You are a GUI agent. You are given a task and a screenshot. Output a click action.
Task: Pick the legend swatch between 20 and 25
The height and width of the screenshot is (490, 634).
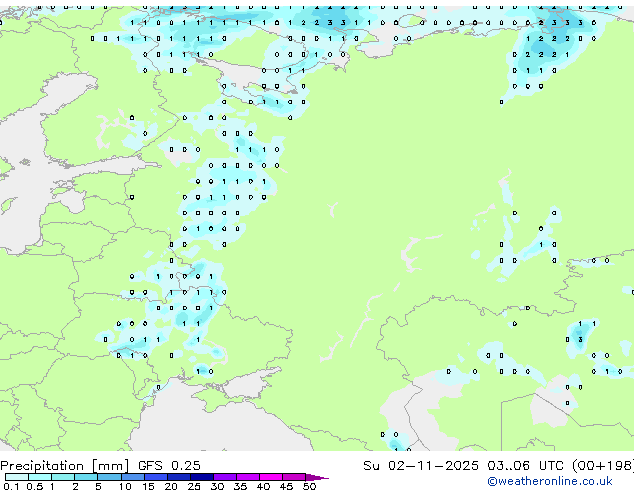(179, 477)
